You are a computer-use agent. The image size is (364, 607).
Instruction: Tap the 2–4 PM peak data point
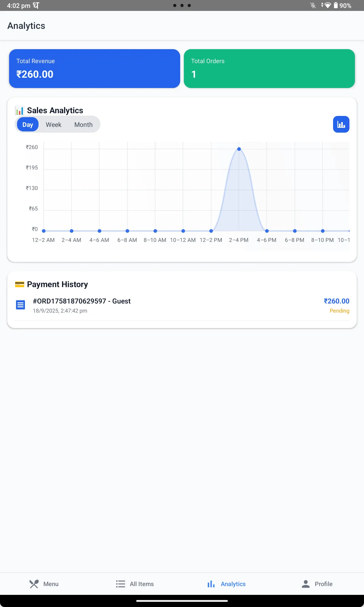click(239, 149)
